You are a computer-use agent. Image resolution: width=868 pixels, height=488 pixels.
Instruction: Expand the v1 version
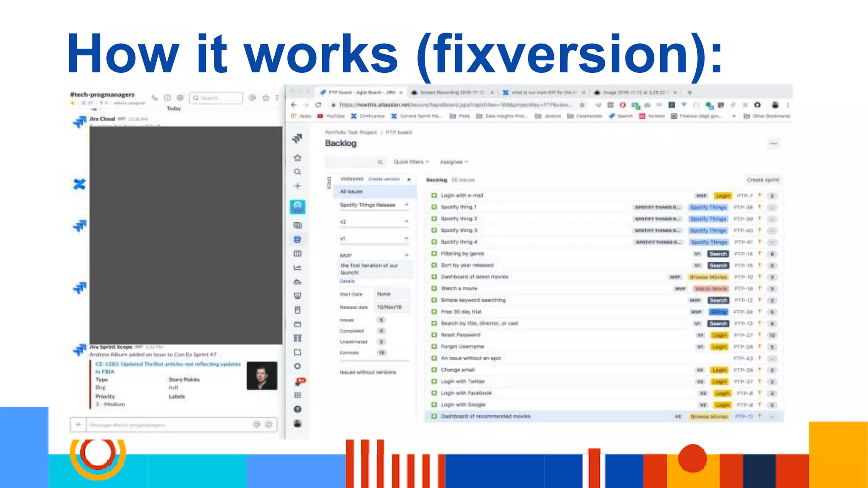[406, 238]
